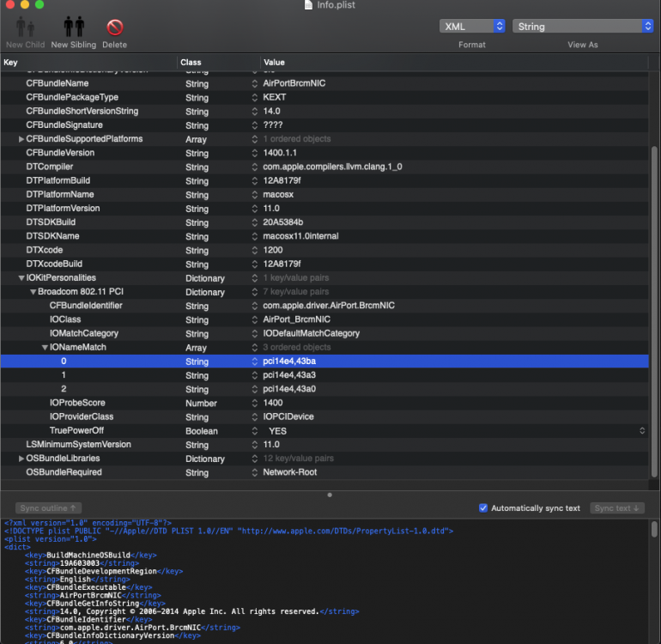
Task: Open class stepper for DTXcode row
Action: tap(255, 250)
